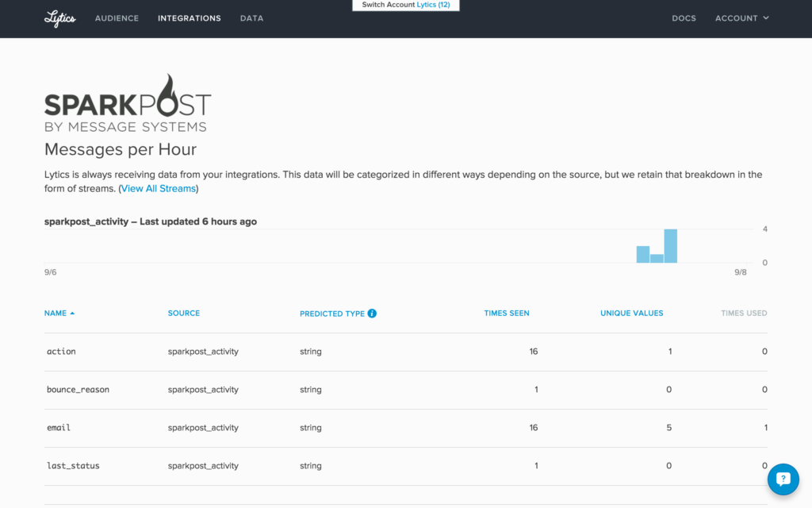Click the Predicted Type info icon
The width and height of the screenshot is (812, 508).
coord(372,313)
